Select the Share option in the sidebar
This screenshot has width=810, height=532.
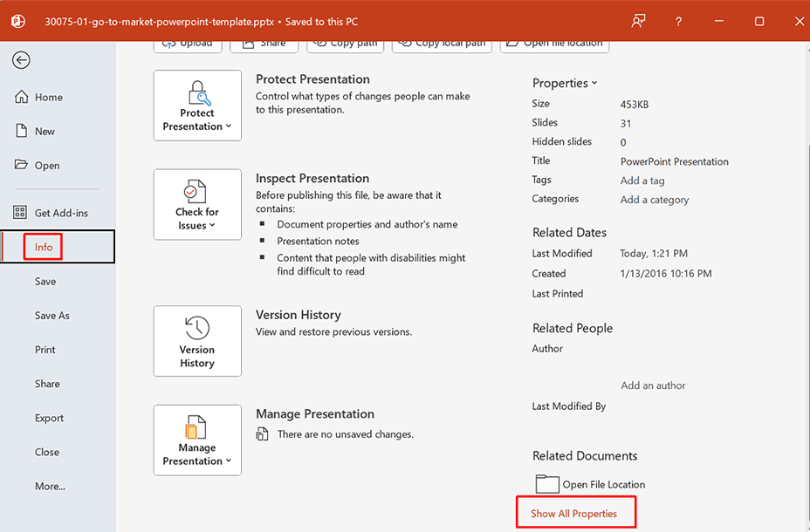[47, 384]
